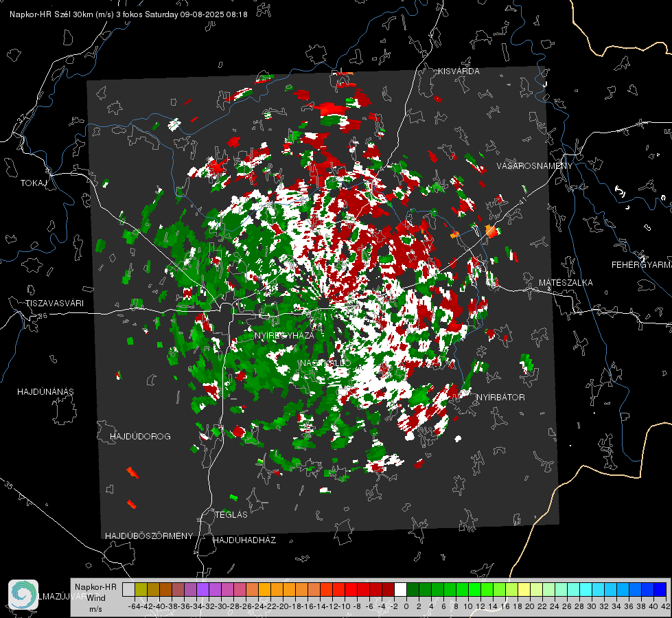This screenshot has width=672, height=618.
Task: Pick the dark green swatch between 0 and 2
Action: tap(413, 589)
